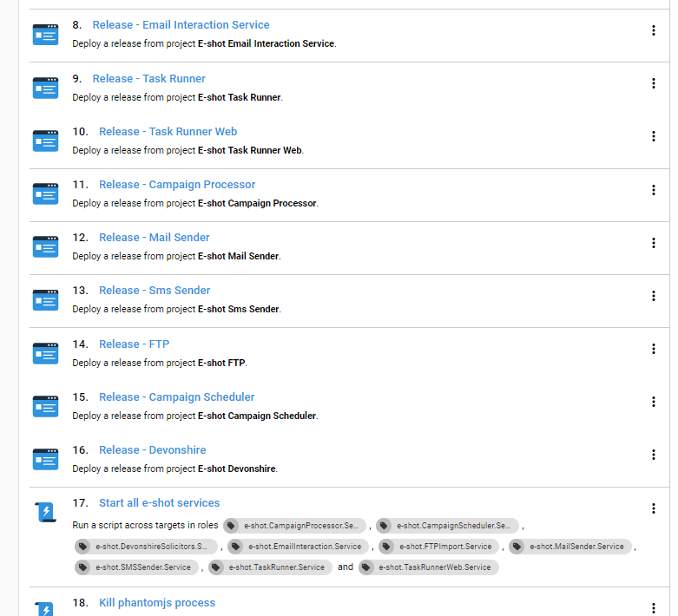Open overflow menu for Start all e-shot services
The image size is (678, 616).
(653, 508)
